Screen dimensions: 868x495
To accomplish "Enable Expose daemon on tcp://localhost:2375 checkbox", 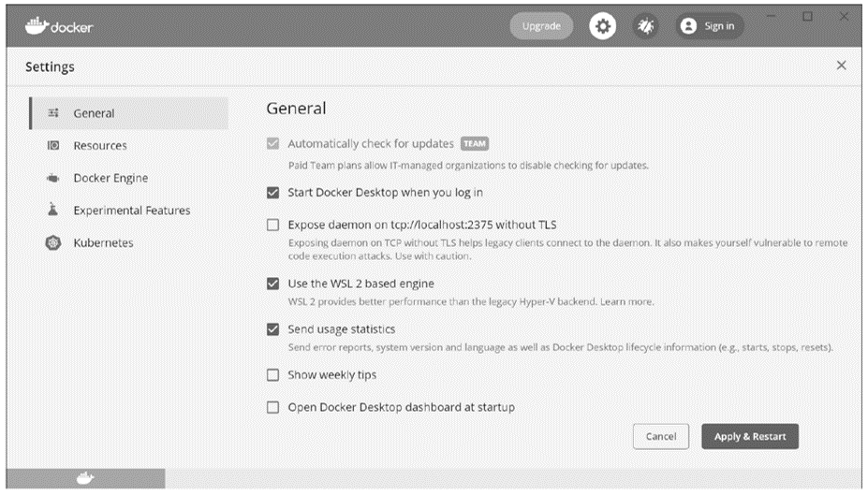I will point(272,225).
